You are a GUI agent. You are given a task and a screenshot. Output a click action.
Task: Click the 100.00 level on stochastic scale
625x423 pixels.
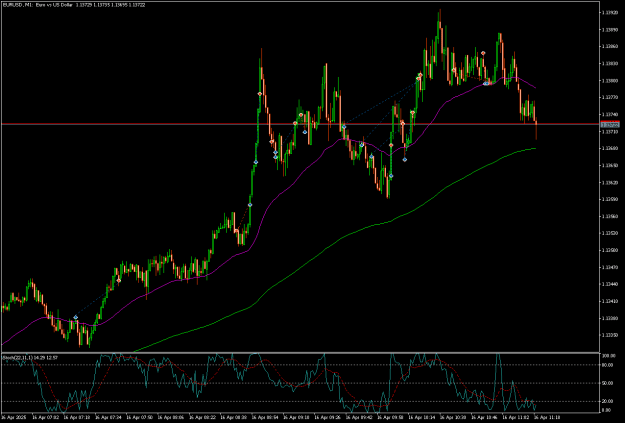pos(607,355)
